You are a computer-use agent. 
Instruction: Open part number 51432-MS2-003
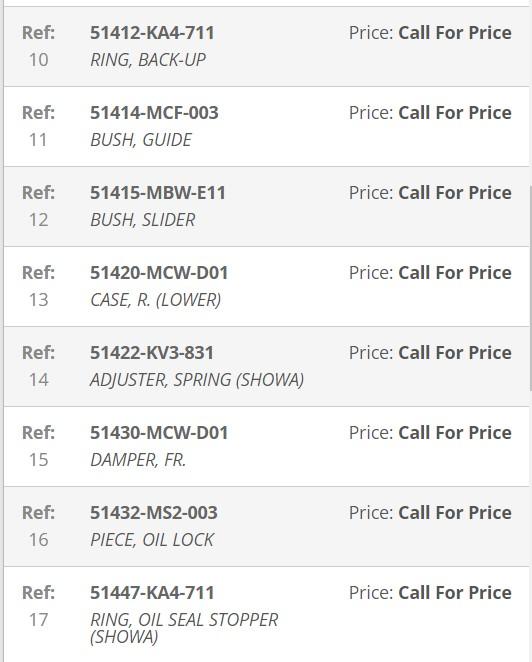tap(154, 513)
